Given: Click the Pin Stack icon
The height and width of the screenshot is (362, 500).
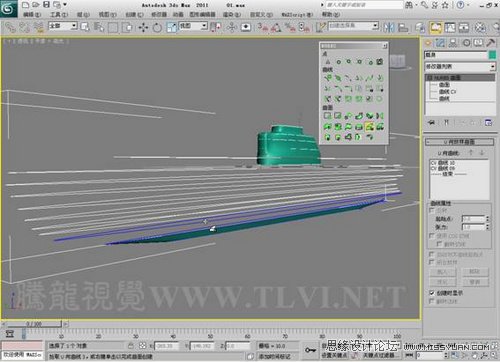Looking at the screenshot, I should [432, 122].
